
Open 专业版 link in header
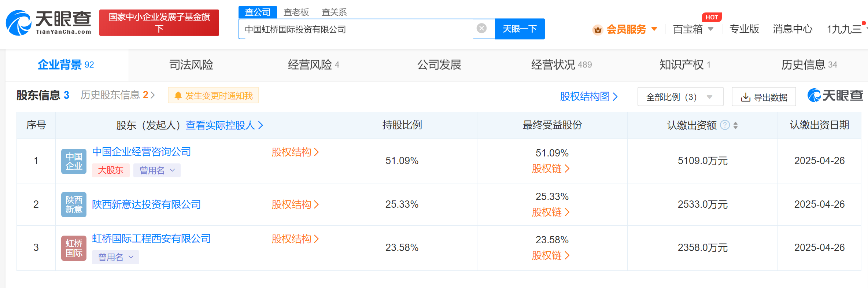pyautogui.click(x=744, y=29)
